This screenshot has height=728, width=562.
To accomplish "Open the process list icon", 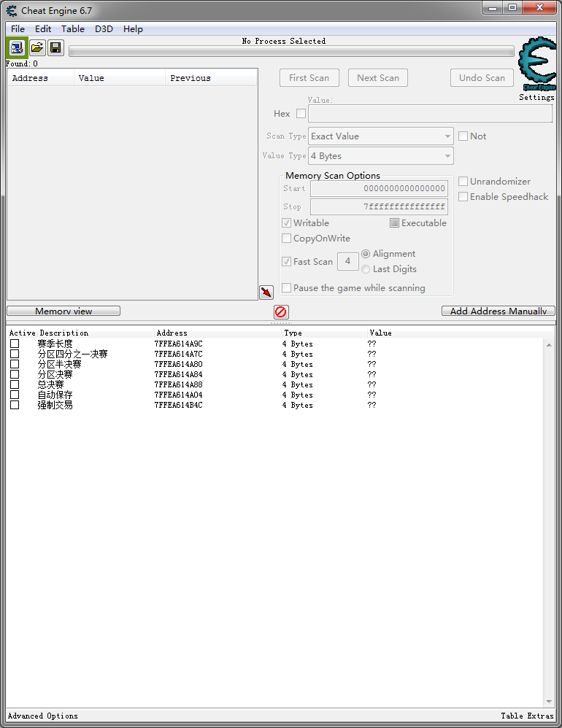I will pos(18,47).
